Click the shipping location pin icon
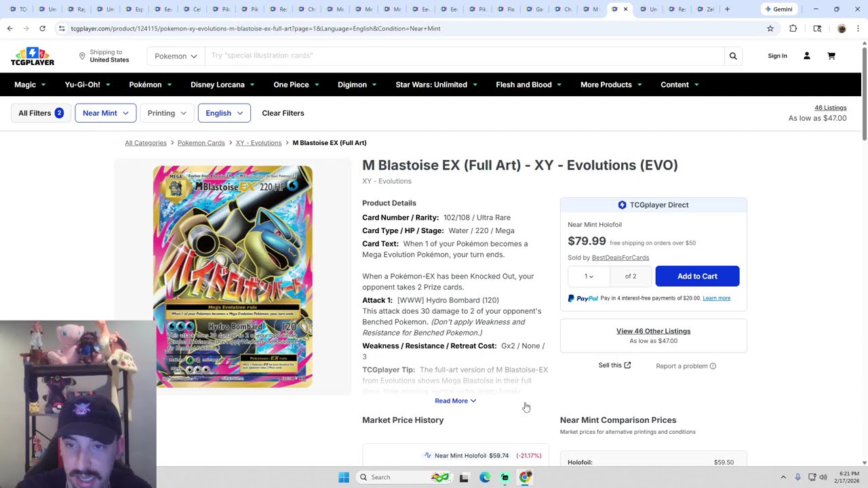This screenshot has width=868, height=488. point(82,56)
